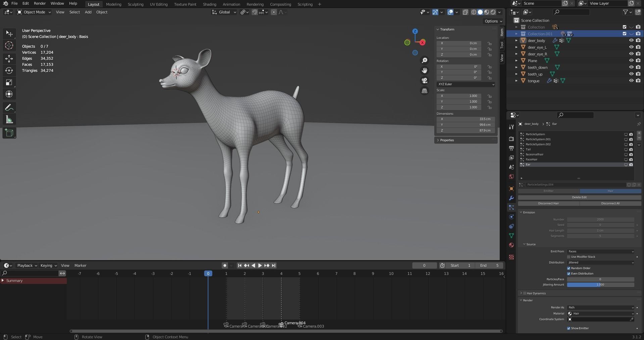Switch orthographic/perspective grid icon
644x340 pixels.
tap(425, 91)
